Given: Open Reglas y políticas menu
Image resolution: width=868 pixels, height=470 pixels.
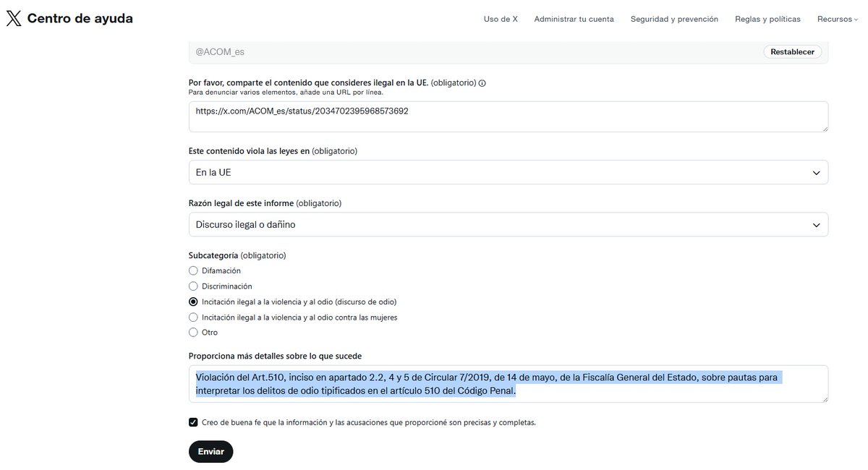Looking at the screenshot, I should (x=767, y=19).
